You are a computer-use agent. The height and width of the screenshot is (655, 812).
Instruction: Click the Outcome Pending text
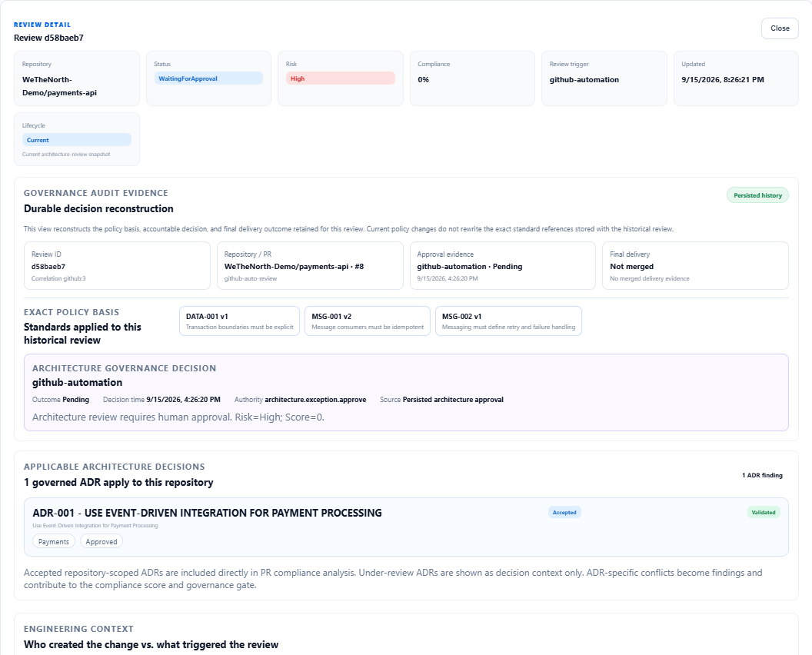point(61,400)
